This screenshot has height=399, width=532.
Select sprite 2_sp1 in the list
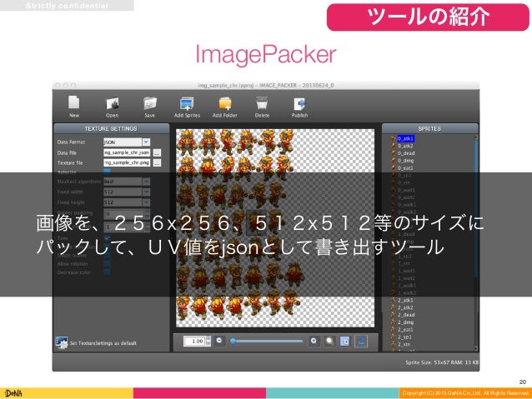(x=404, y=337)
